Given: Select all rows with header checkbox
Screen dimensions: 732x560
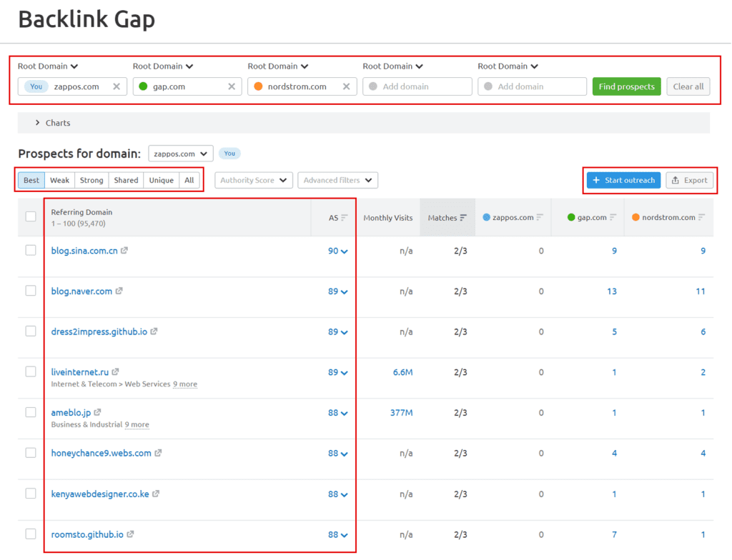Looking at the screenshot, I should pyautogui.click(x=31, y=216).
